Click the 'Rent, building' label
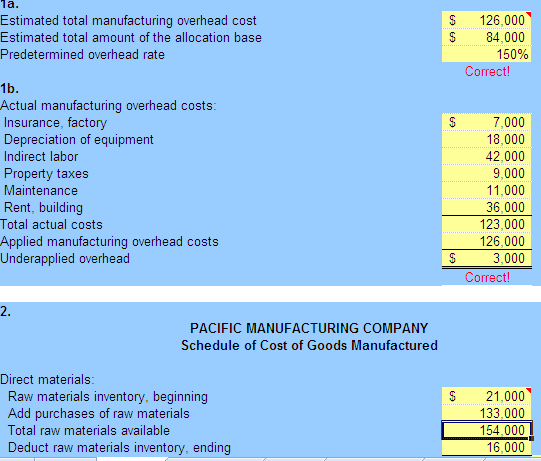 tap(43, 207)
